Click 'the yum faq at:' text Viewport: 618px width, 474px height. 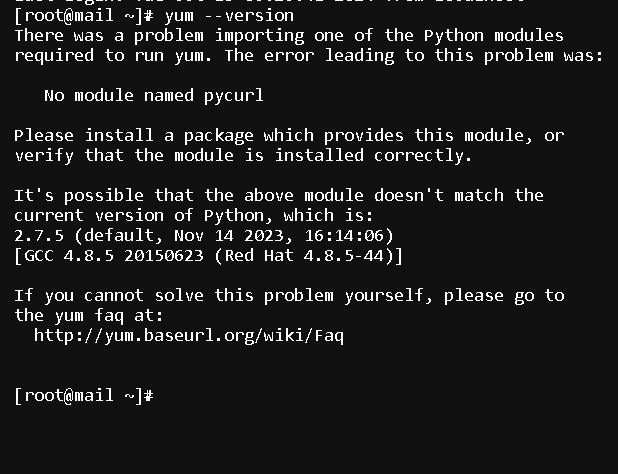89,316
